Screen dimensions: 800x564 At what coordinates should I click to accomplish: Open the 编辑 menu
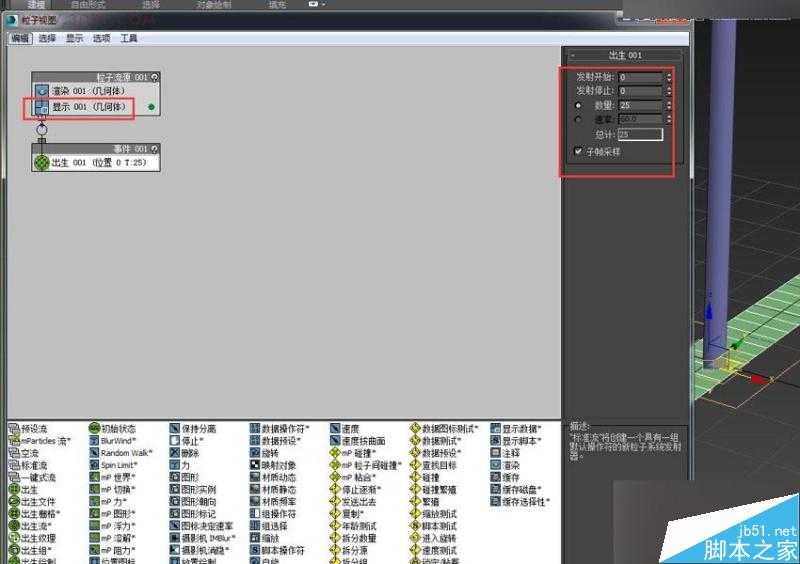click(20, 38)
